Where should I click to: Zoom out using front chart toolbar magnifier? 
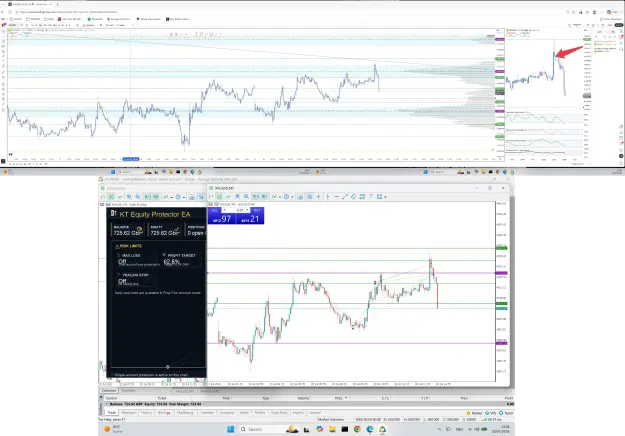(x=246, y=196)
